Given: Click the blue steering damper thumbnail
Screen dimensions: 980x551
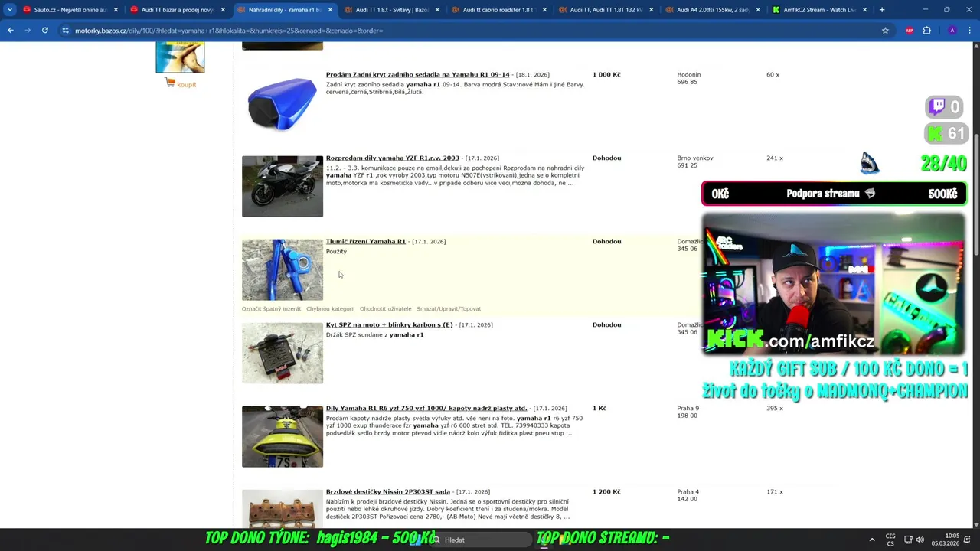Looking at the screenshot, I should (283, 269).
